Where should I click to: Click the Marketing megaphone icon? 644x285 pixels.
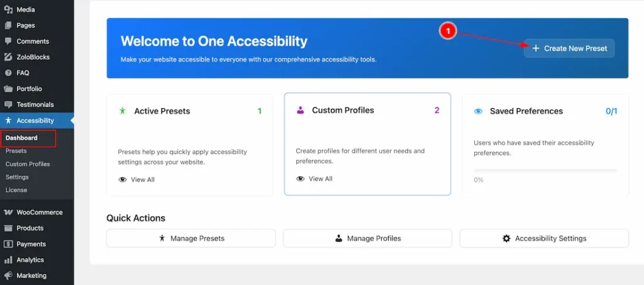tap(8, 276)
